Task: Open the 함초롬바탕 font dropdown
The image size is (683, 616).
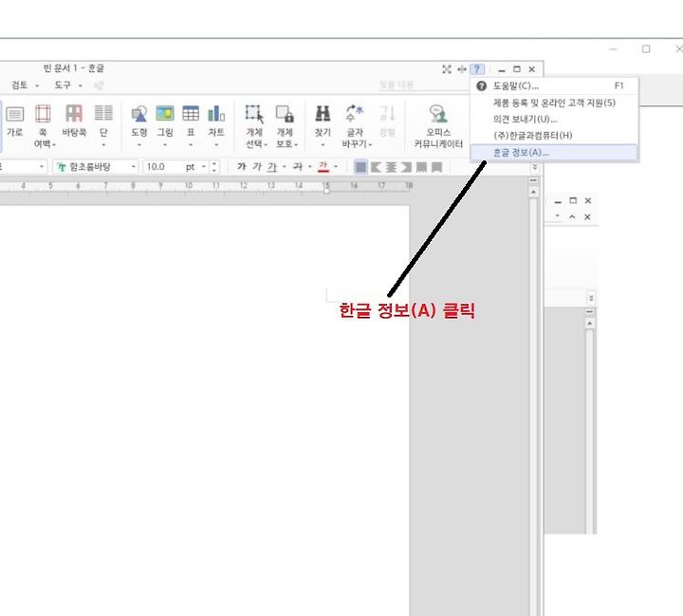Action: click(134, 166)
